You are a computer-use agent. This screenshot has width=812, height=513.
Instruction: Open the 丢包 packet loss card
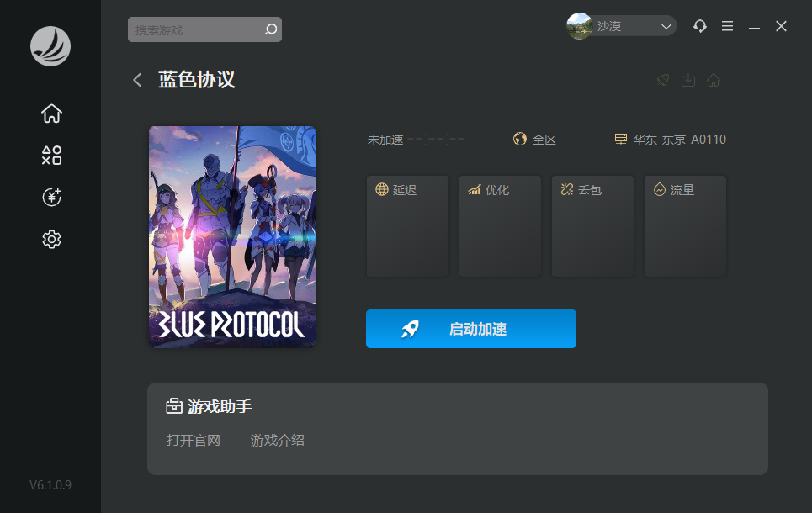(x=592, y=225)
